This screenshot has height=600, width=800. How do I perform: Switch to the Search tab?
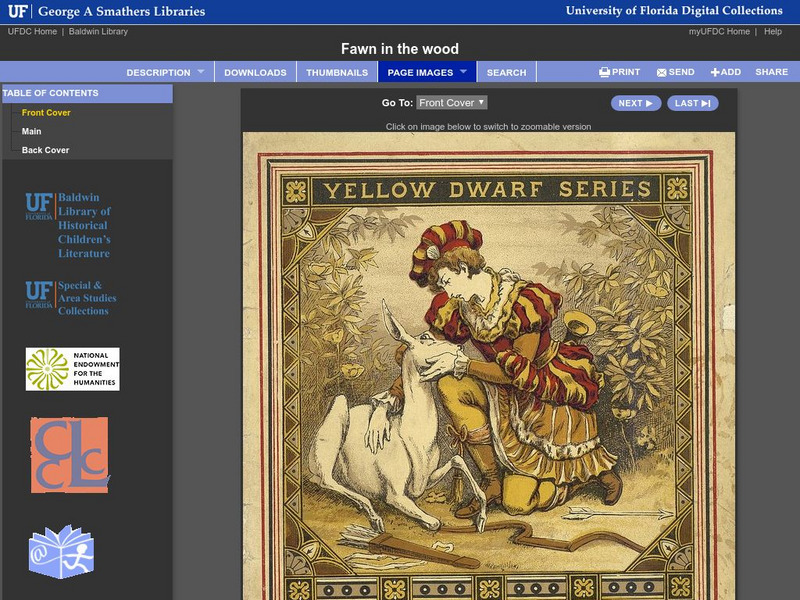click(x=506, y=72)
